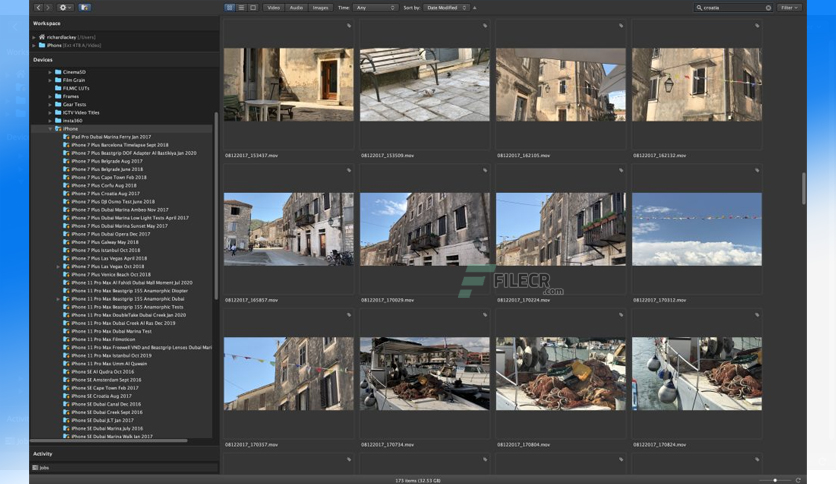Image resolution: width=836 pixels, height=484 pixels.
Task: Expand the Frames folder
Action: (50, 96)
